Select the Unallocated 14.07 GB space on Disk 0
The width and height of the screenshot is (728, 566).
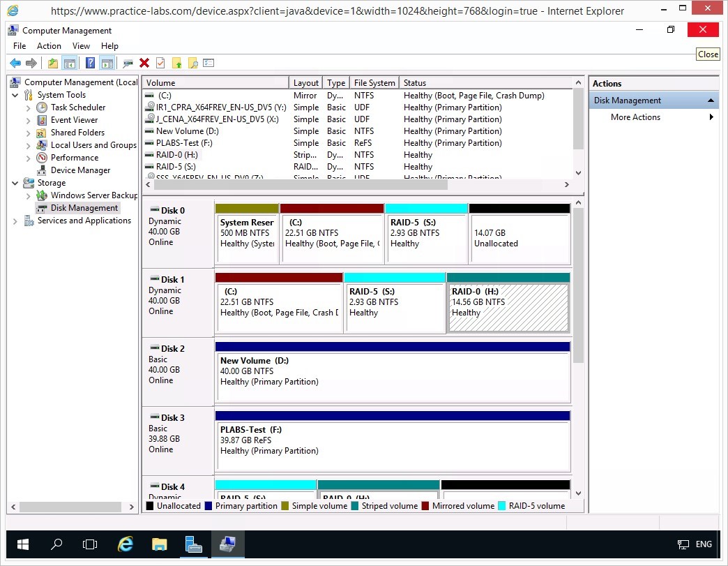tap(520, 238)
